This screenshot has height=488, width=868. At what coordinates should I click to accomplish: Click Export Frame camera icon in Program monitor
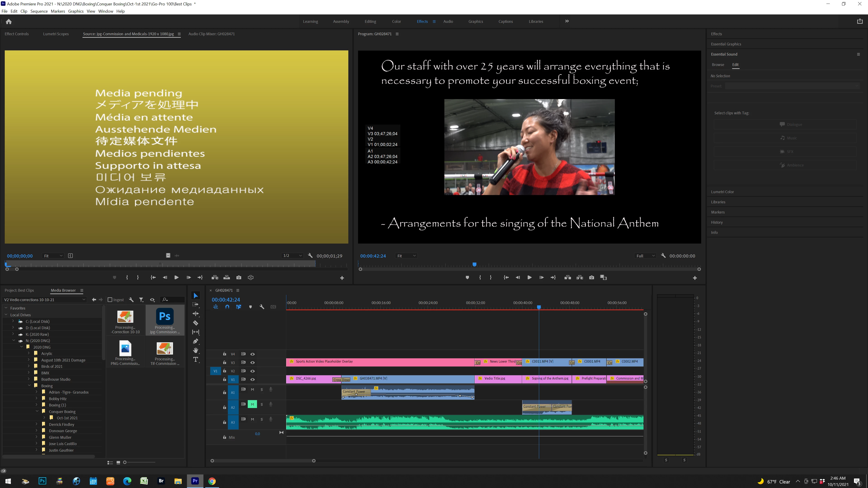point(591,277)
